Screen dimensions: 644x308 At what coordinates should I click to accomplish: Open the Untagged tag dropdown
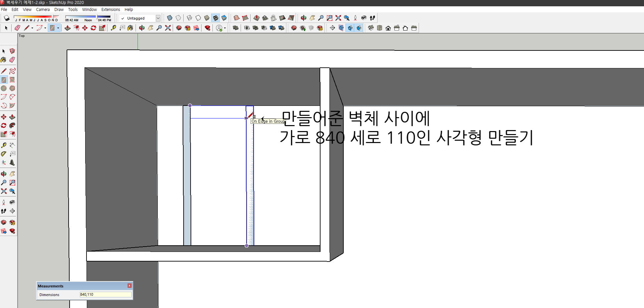[x=158, y=18]
